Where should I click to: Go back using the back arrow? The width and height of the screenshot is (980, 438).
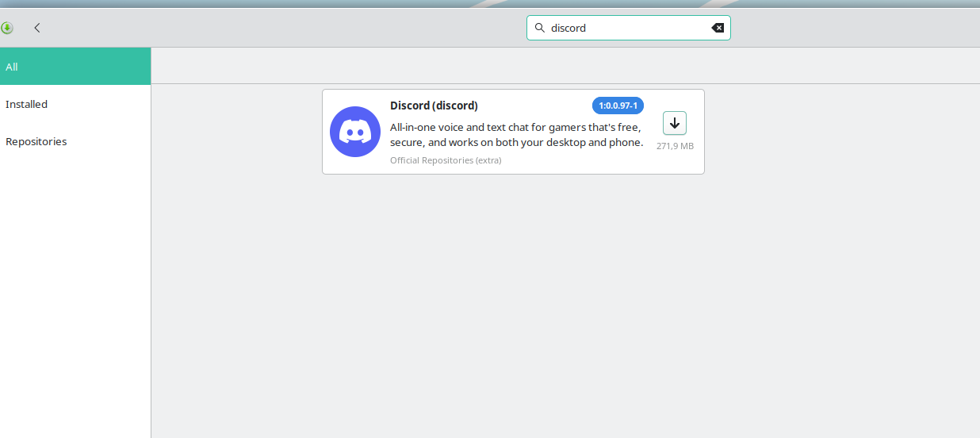point(37,28)
